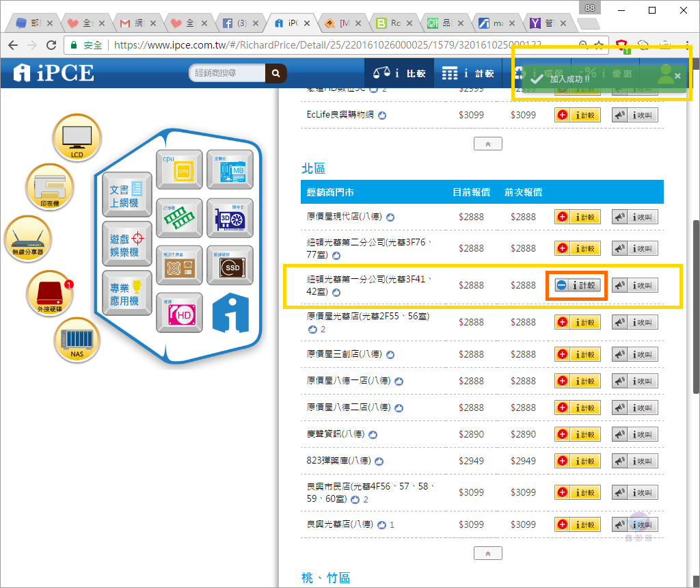The width and height of the screenshot is (700, 588).
Task: Click i吆喝 for 紐頓光華第一分公司
Action: coord(635,285)
